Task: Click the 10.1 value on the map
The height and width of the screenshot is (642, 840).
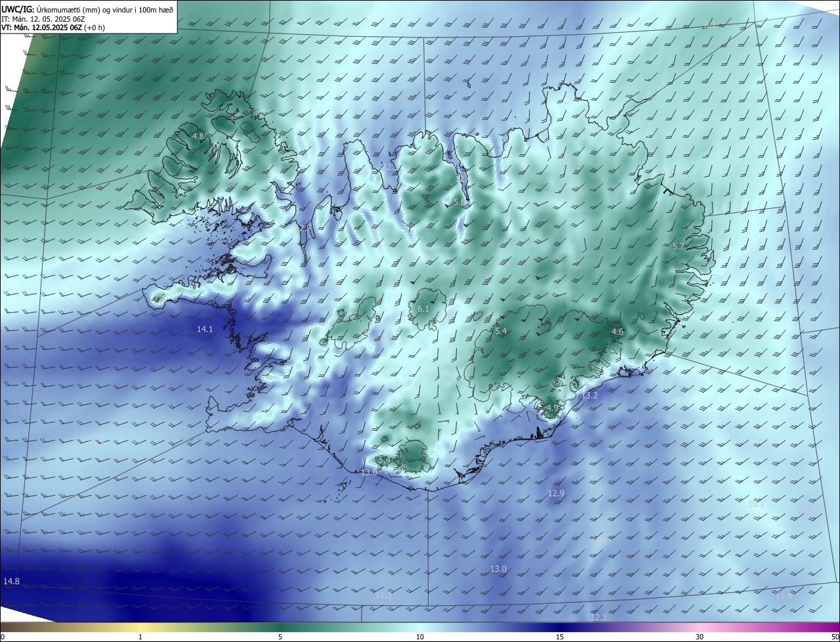Action: (756, 503)
